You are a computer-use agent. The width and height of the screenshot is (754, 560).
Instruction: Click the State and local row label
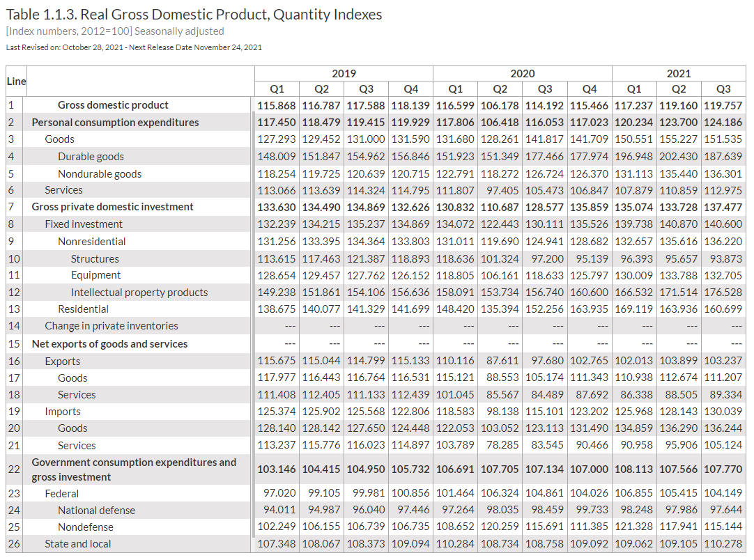coord(78,544)
